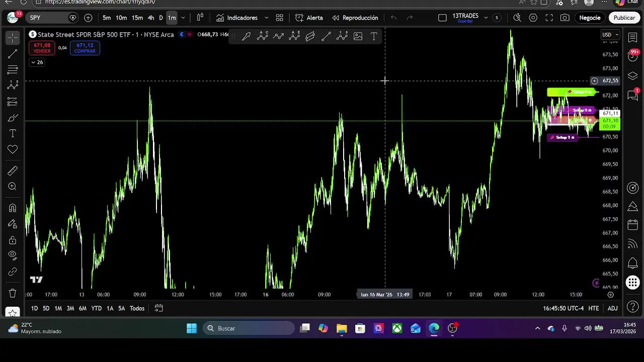
Task: Select the crosshair cursor tool
Action: (13, 38)
